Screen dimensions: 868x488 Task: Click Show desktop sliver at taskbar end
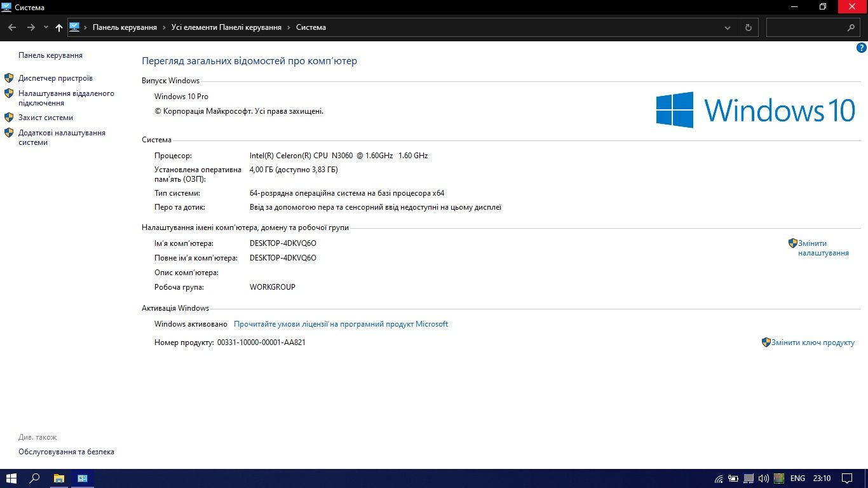pyautogui.click(x=866, y=478)
